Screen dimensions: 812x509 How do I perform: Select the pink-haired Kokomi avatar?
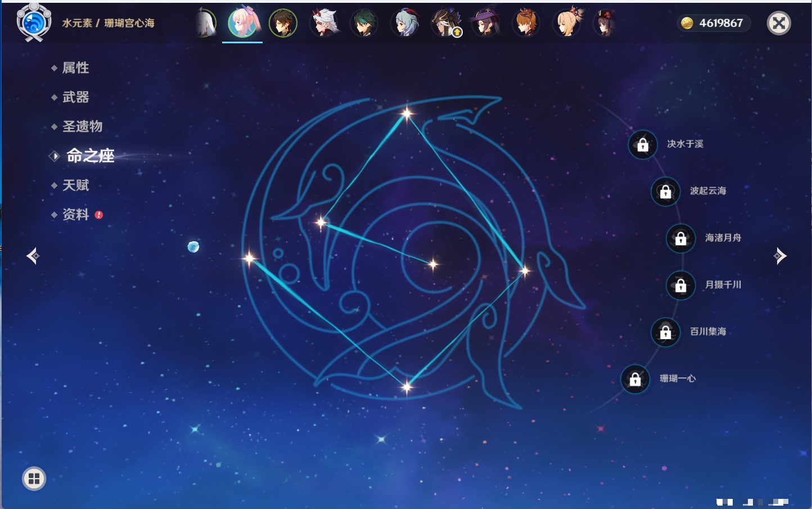(x=243, y=23)
